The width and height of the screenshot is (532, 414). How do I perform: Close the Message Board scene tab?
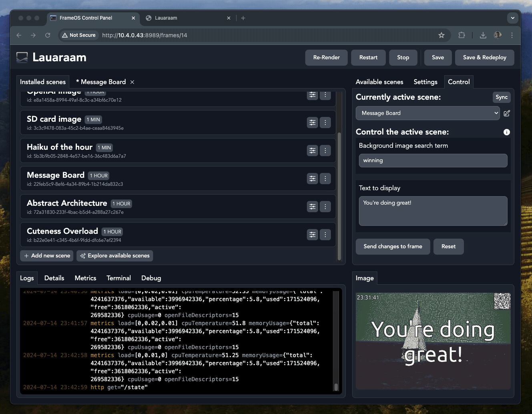pyautogui.click(x=132, y=82)
